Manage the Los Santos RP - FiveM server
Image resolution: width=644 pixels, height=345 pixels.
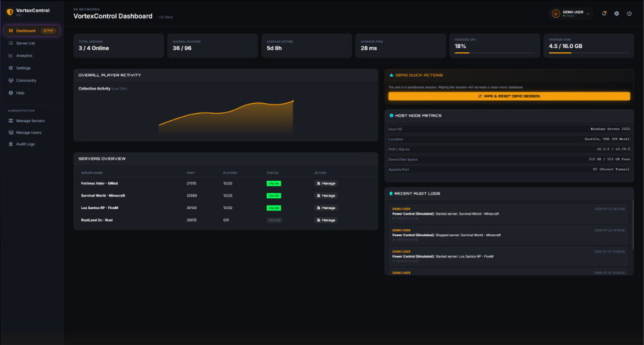(326, 208)
